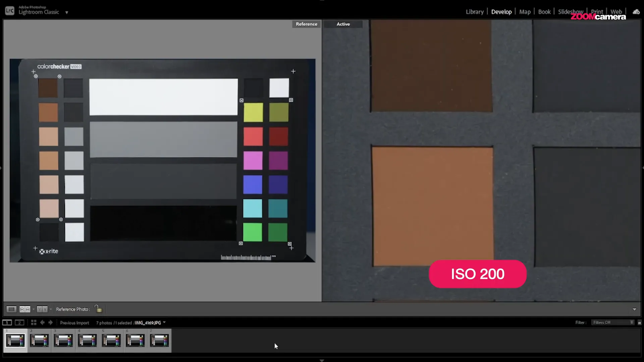Click the blue color patch
Image resolution: width=644 pixels, height=362 pixels.
(x=253, y=184)
